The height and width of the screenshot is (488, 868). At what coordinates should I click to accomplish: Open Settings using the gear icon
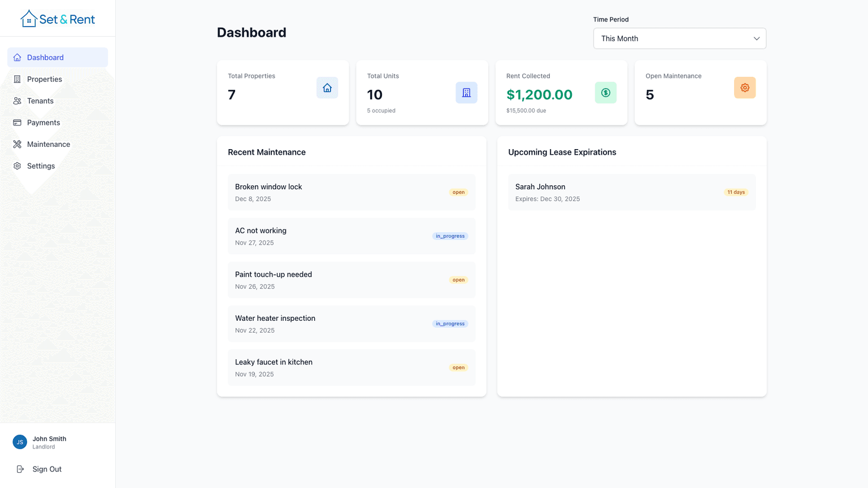click(x=17, y=165)
